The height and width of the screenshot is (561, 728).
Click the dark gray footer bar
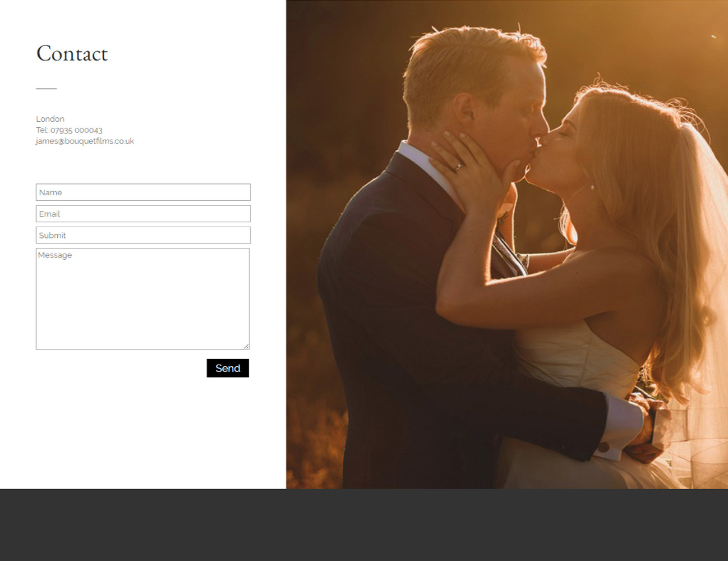pos(364,525)
